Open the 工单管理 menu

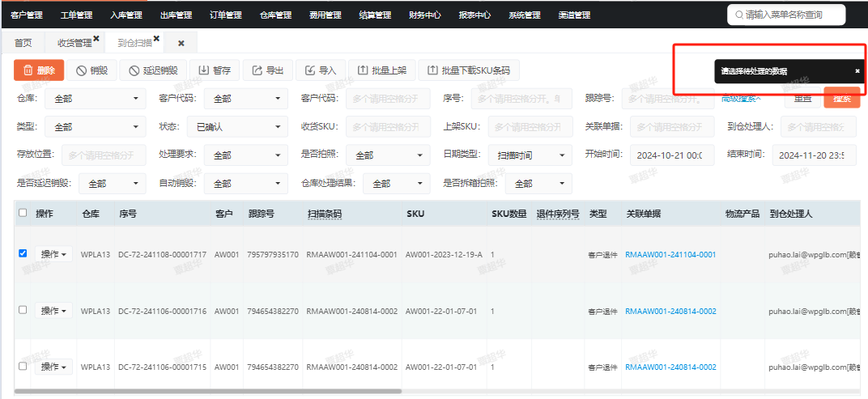[76, 15]
